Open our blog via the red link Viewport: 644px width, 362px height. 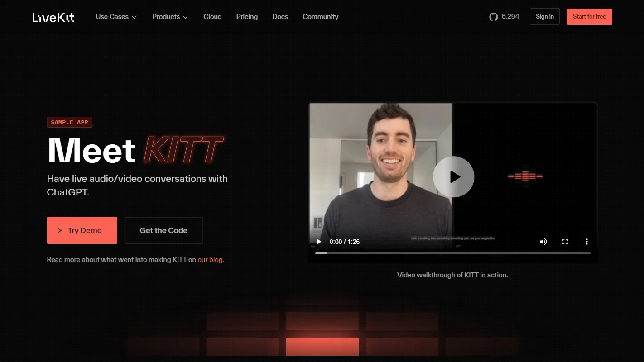point(210,260)
